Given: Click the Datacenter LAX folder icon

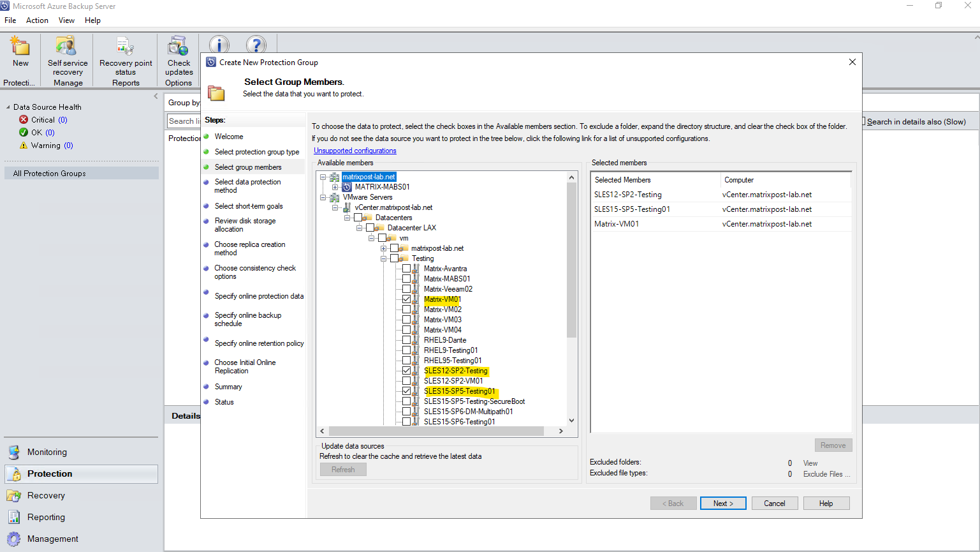Looking at the screenshot, I should [379, 228].
